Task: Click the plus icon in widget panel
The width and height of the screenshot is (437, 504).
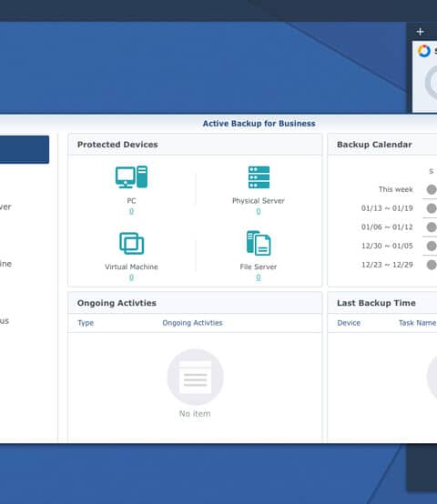Action: coord(420,32)
